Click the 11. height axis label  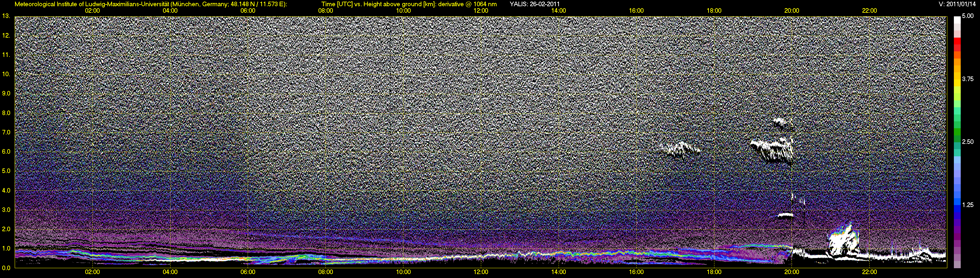point(6,55)
